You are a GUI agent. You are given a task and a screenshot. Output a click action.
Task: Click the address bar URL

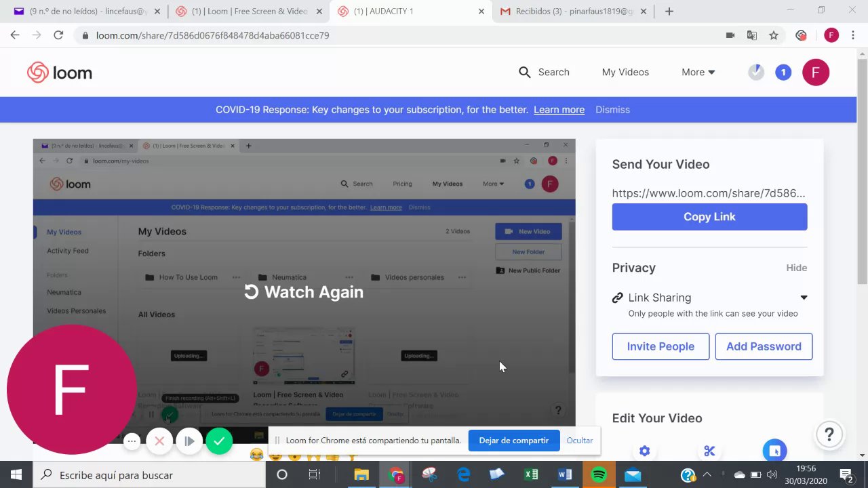[212, 35]
